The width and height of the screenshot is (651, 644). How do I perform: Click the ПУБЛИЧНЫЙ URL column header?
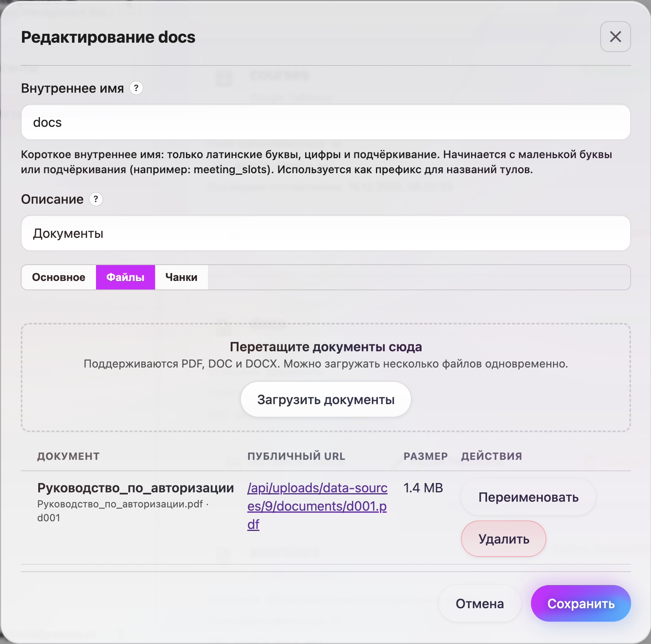297,456
